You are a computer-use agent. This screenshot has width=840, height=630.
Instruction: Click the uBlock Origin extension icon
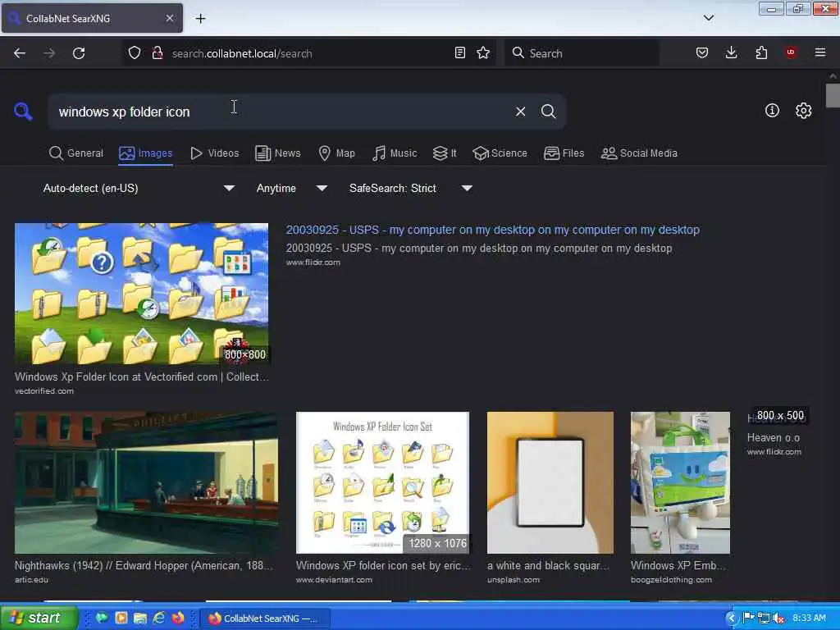(x=791, y=52)
